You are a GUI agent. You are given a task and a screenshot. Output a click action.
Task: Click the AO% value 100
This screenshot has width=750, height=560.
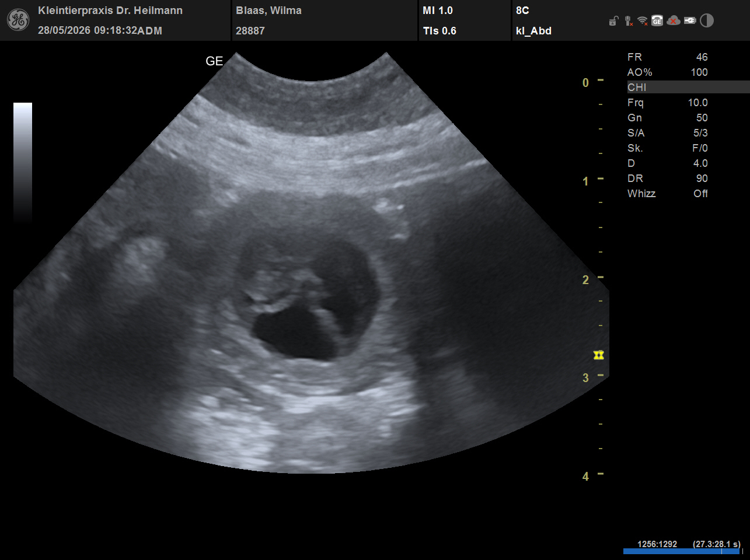click(699, 72)
